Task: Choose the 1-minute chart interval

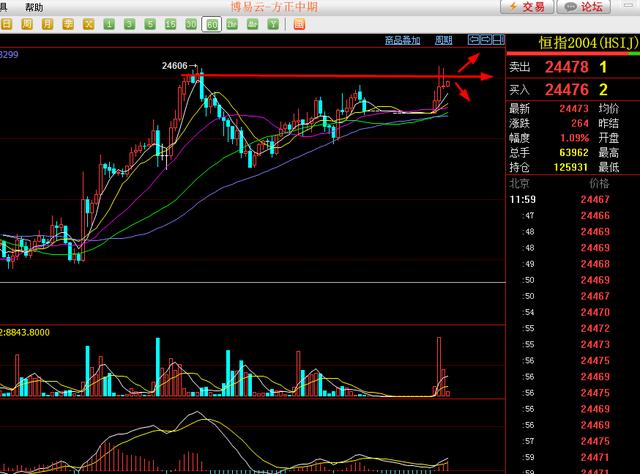Action: click(109, 23)
